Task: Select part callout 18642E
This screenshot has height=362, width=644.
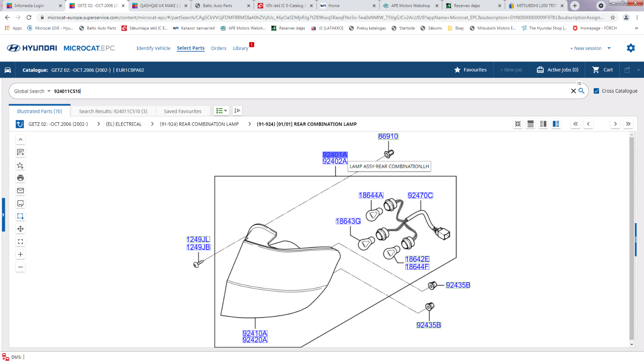Action: 417,259
